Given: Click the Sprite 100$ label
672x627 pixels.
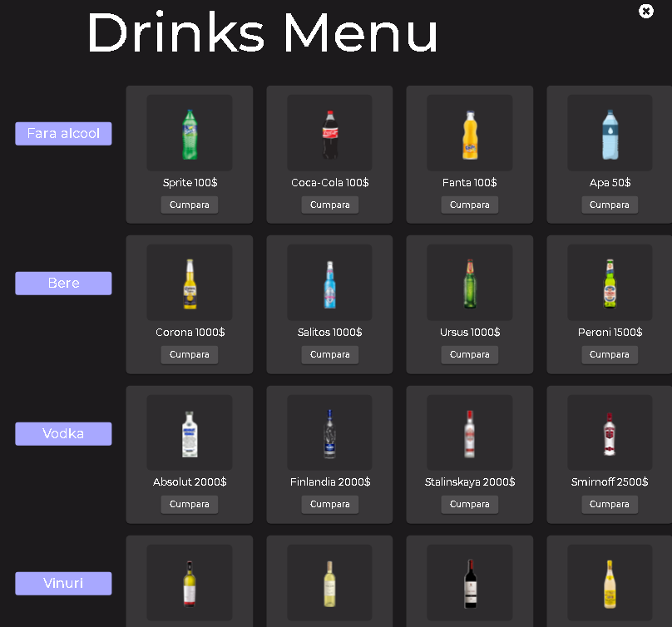Looking at the screenshot, I should click(190, 183).
